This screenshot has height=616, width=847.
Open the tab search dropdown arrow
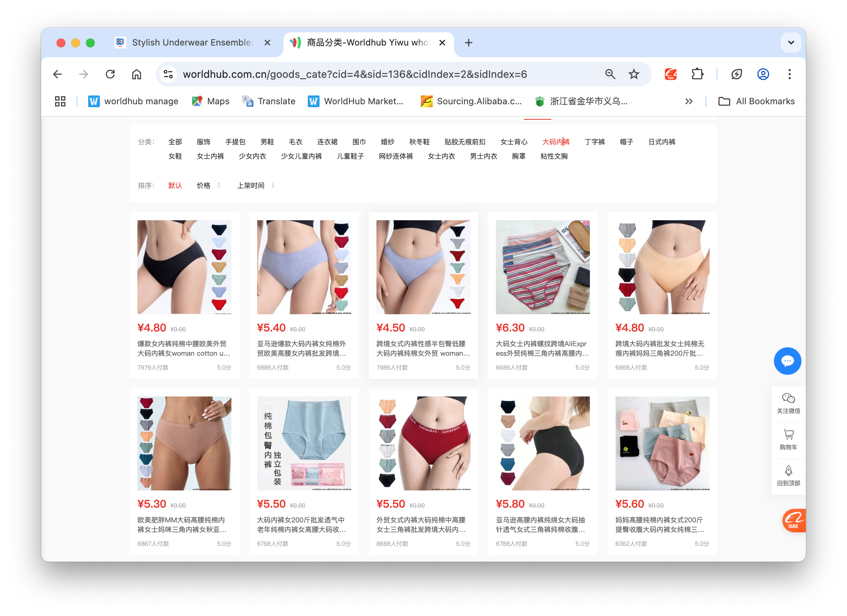[790, 43]
